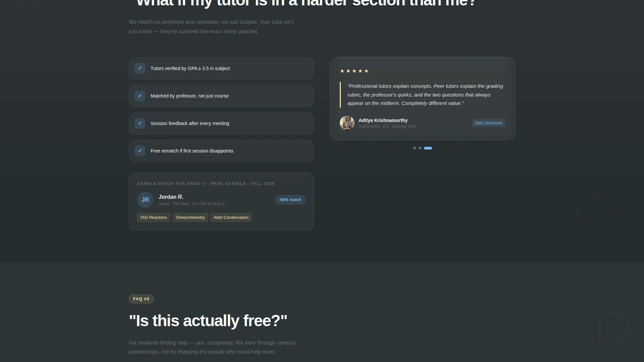Click Aditya Krishnamurthy's profile photo
The height and width of the screenshot is (362, 644).
pyautogui.click(x=347, y=123)
